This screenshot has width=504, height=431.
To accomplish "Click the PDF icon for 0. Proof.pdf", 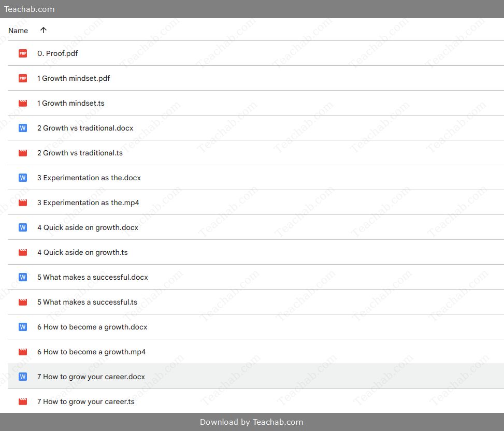I will 22,53.
